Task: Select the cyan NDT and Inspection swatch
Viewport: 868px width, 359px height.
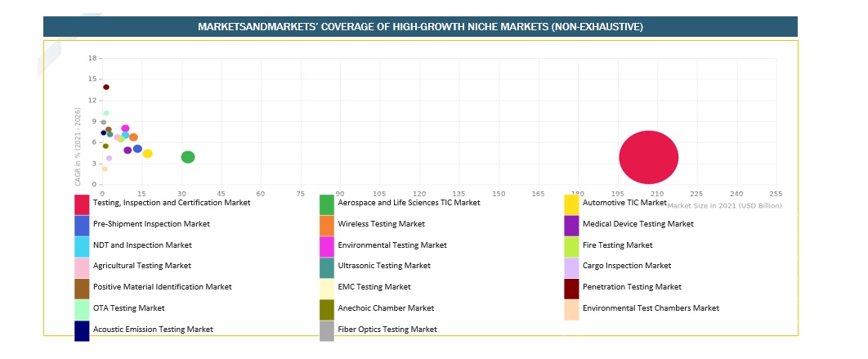Action: [x=82, y=247]
